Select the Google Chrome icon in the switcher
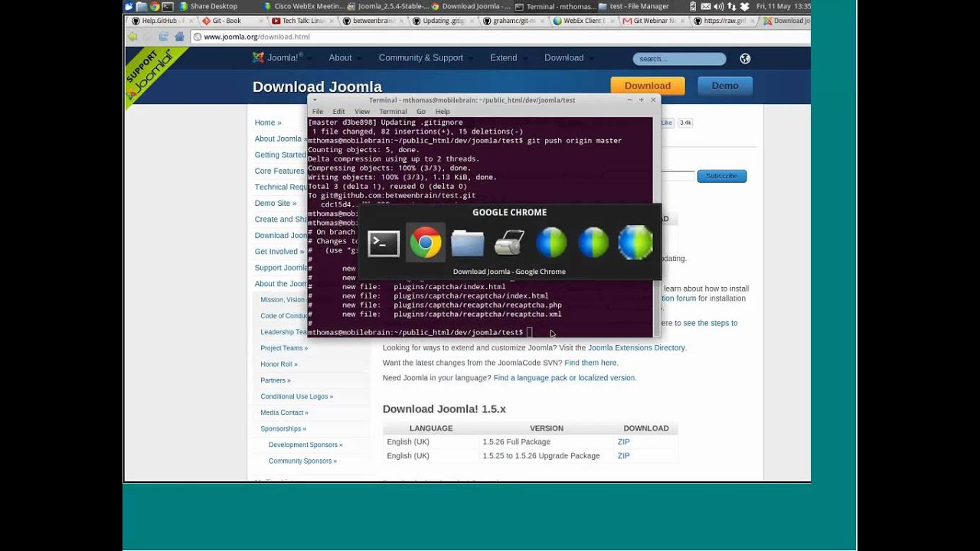The image size is (980, 551). [426, 243]
